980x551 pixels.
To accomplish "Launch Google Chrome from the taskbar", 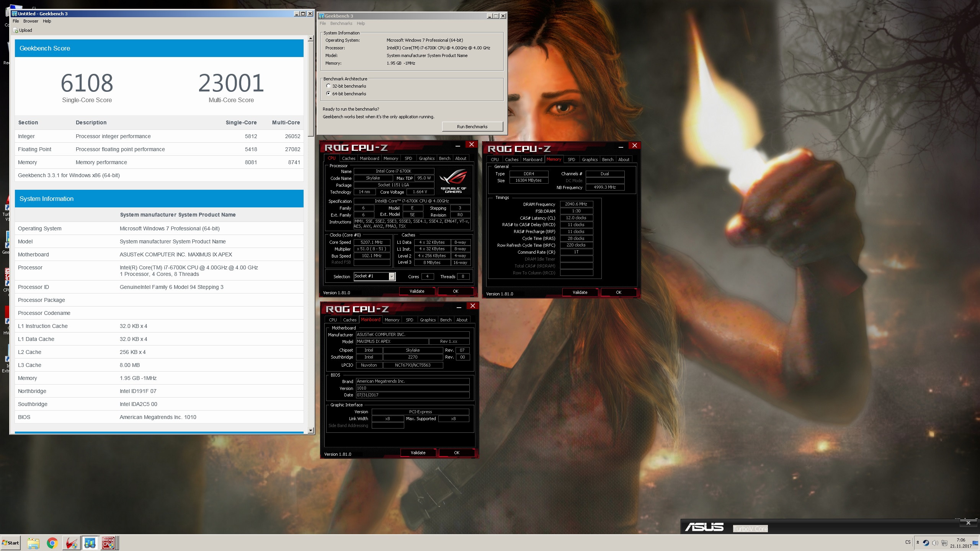I will click(x=52, y=543).
